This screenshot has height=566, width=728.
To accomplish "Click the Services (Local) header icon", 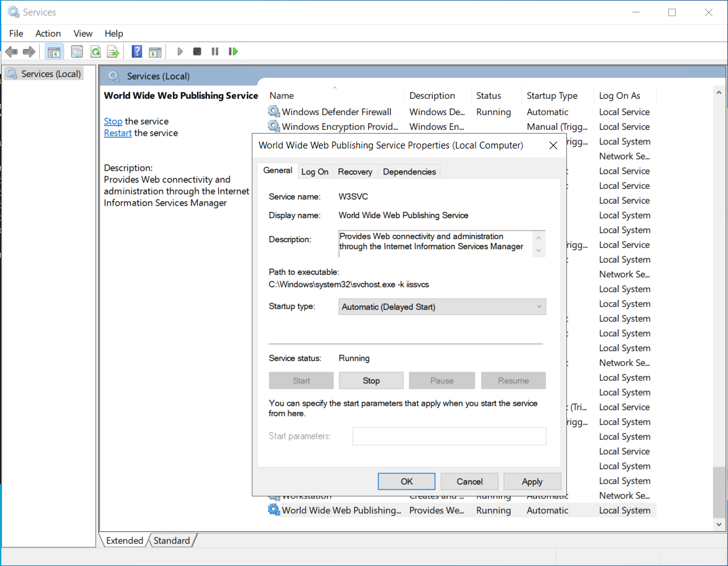I will point(114,76).
